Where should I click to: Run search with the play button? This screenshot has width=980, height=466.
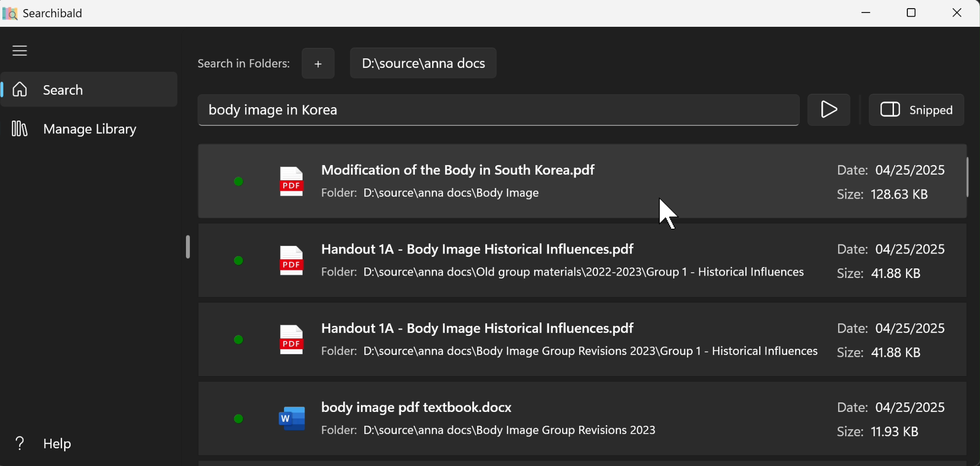coord(829,110)
